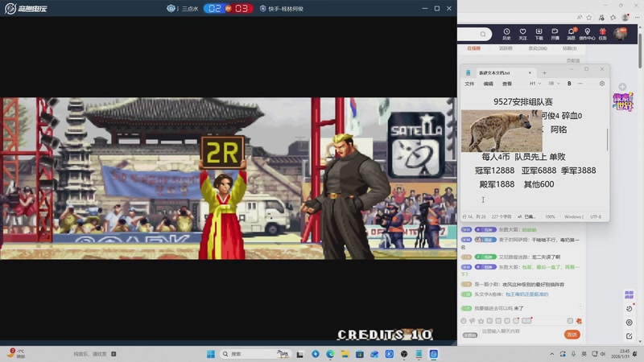Open the Following (关注) heart icon
The height and width of the screenshot is (362, 644).
(522, 34)
